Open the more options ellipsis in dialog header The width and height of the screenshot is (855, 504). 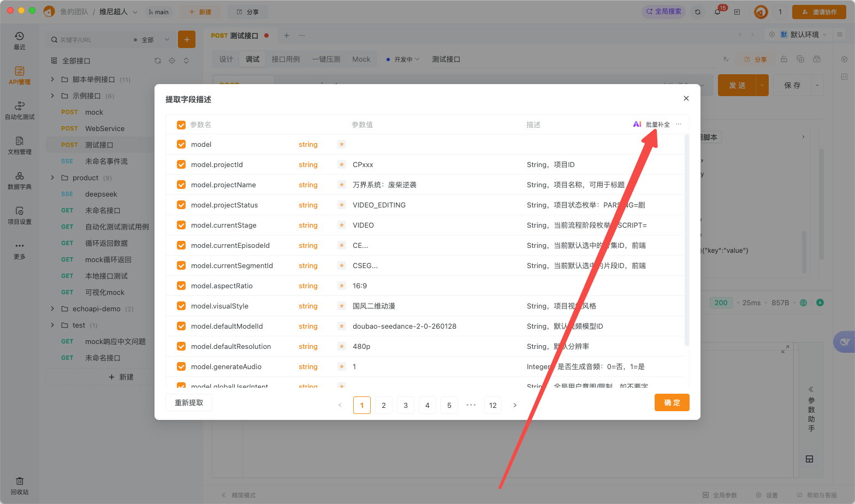(679, 124)
